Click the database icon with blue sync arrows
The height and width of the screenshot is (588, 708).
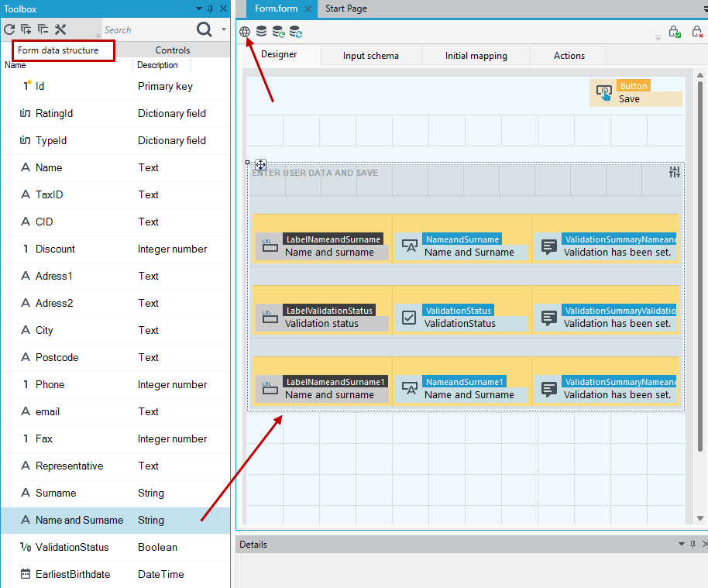(296, 32)
